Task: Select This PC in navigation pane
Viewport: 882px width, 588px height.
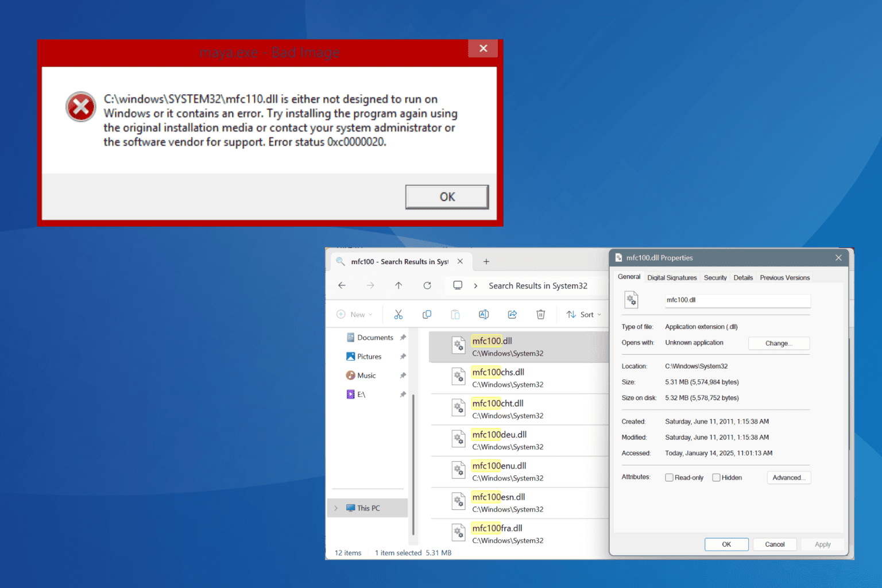Action: (368, 508)
